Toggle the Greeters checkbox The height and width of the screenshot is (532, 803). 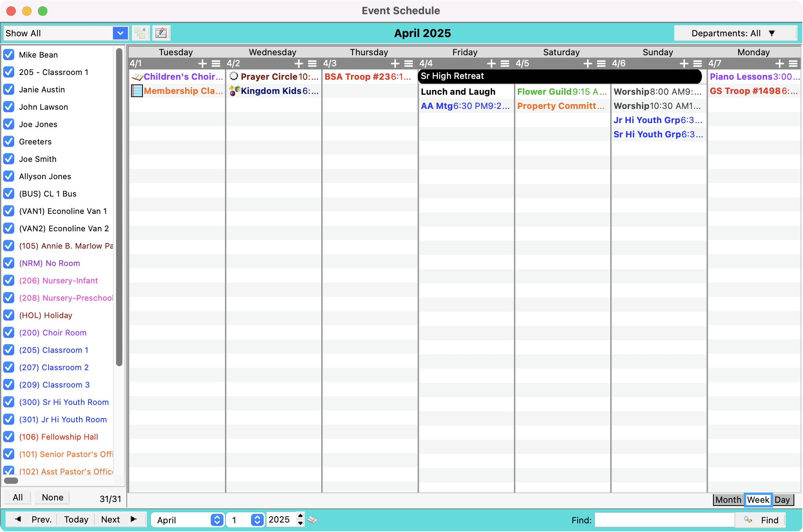click(x=9, y=141)
